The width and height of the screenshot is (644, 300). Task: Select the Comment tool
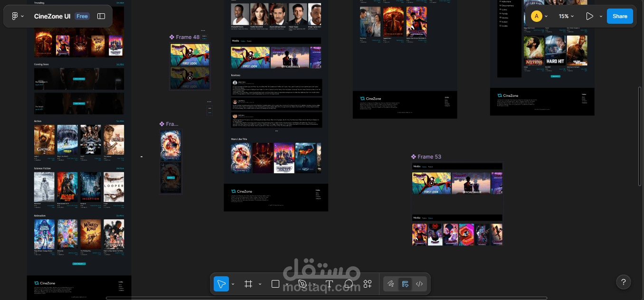(349, 284)
